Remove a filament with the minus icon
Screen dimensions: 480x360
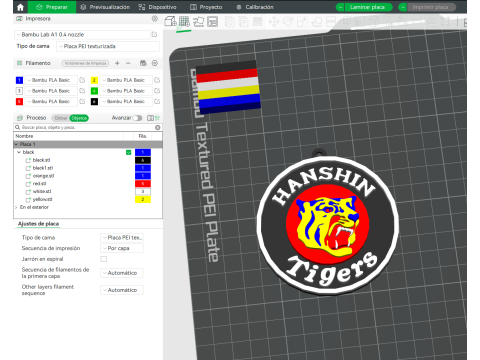128,63
